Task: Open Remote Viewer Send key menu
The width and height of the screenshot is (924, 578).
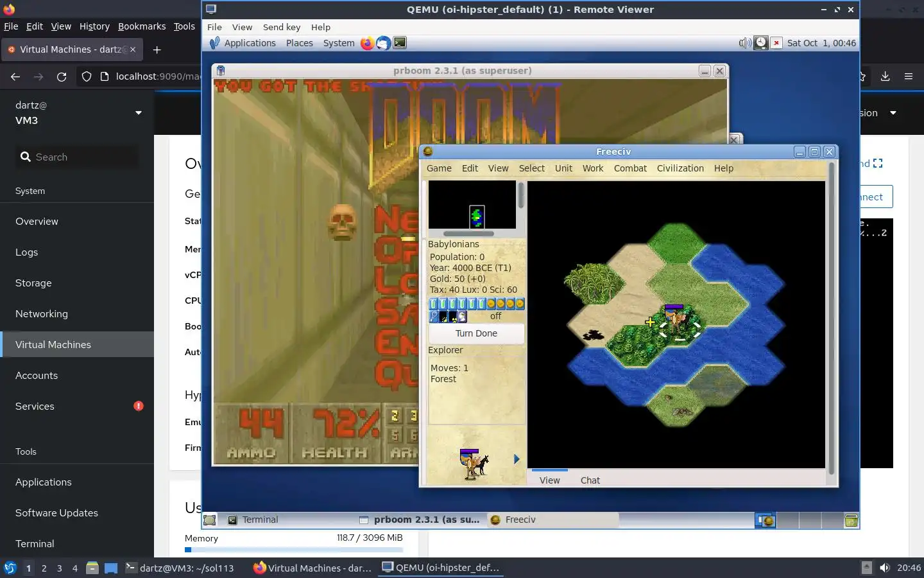Action: point(282,27)
